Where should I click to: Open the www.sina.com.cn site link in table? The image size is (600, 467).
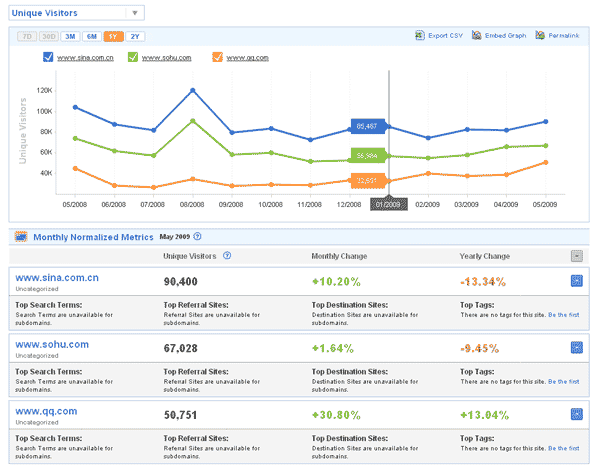click(x=58, y=275)
